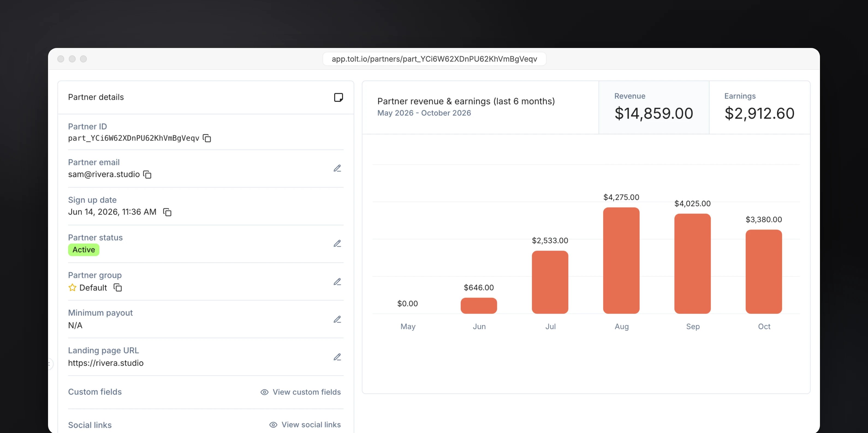The height and width of the screenshot is (433, 868).
Task: Edit the minimum payout
Action: 337,319
